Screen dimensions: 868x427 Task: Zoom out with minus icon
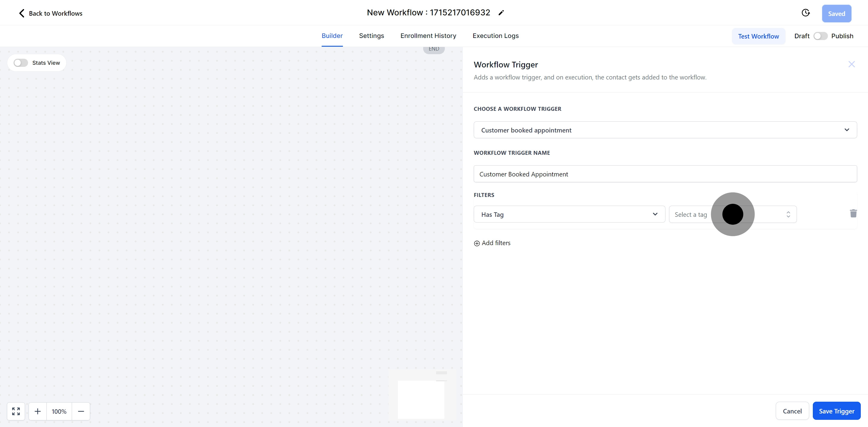(81, 411)
